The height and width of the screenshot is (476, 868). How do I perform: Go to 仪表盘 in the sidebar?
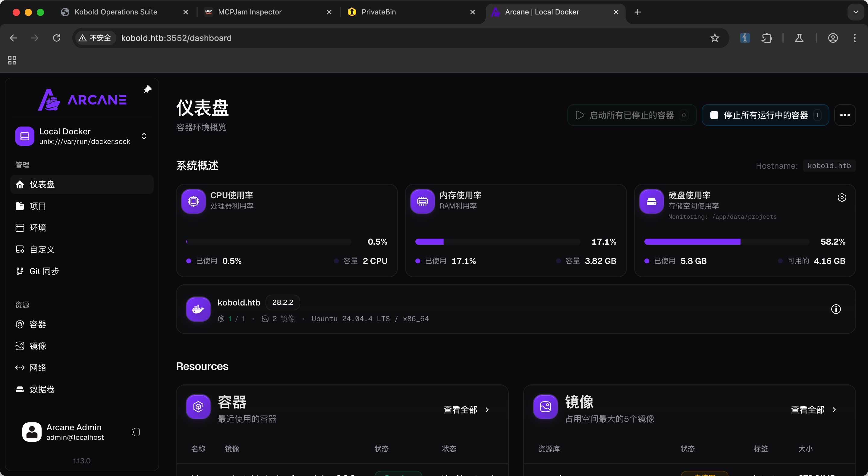coord(82,184)
